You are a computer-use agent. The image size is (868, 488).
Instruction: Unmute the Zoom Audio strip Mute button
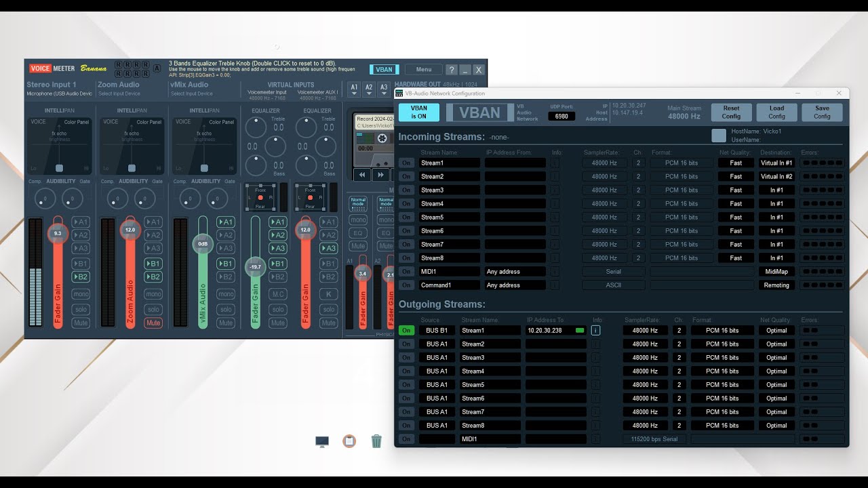pos(153,323)
